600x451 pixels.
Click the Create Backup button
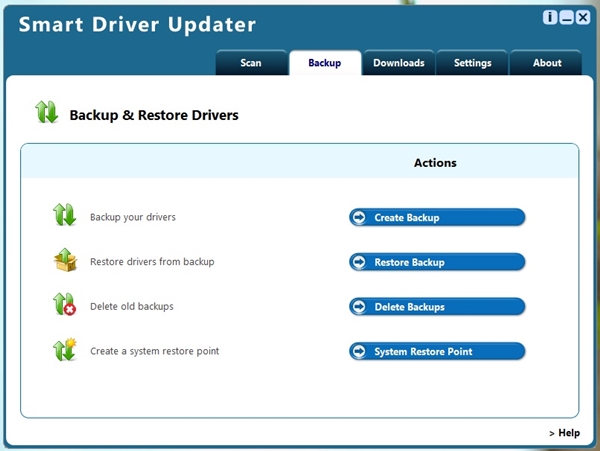pos(437,218)
